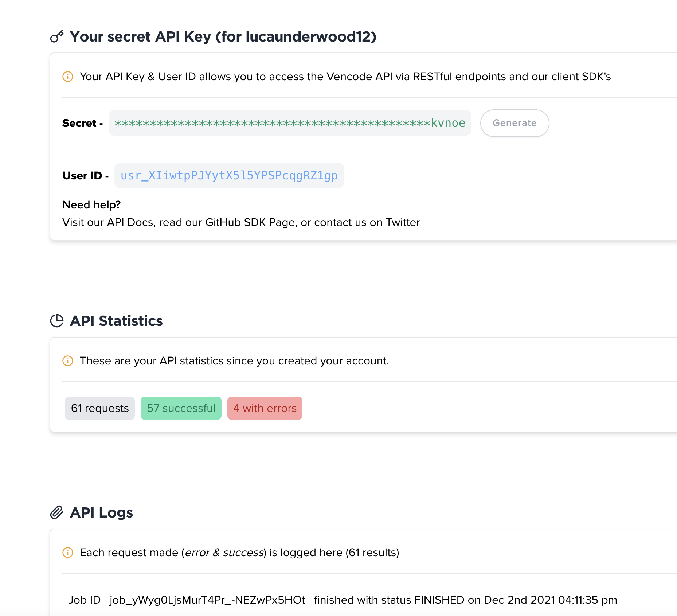The image size is (677, 616).
Task: Click the paperclip icon beside API Logs
Action: [x=57, y=512]
